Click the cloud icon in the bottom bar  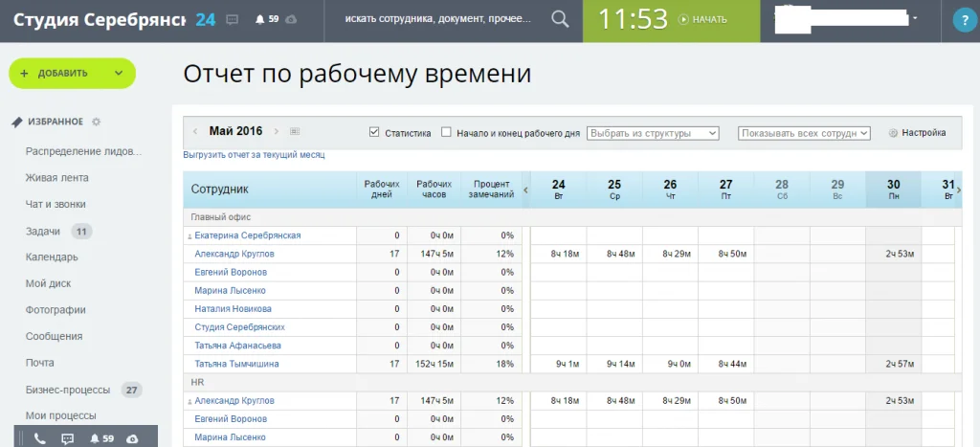coord(132,438)
